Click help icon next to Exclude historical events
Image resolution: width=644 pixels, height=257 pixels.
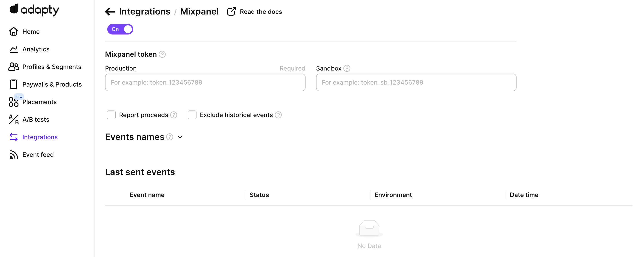pos(278,115)
